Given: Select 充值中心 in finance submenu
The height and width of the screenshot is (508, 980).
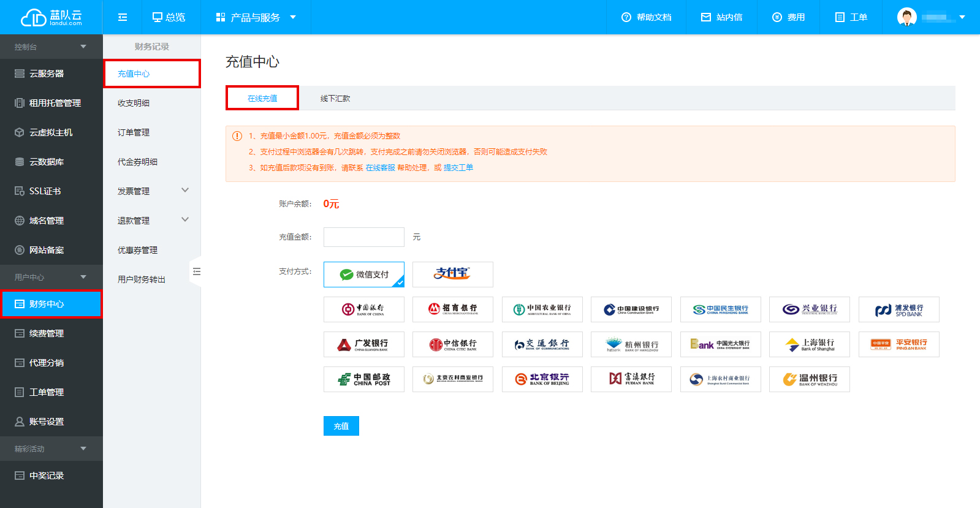Looking at the screenshot, I should pos(152,74).
